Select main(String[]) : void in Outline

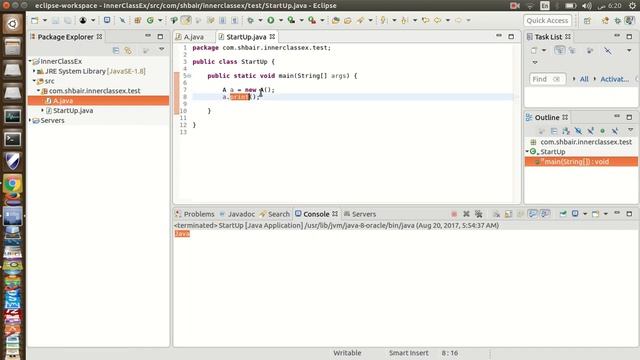tap(581, 162)
